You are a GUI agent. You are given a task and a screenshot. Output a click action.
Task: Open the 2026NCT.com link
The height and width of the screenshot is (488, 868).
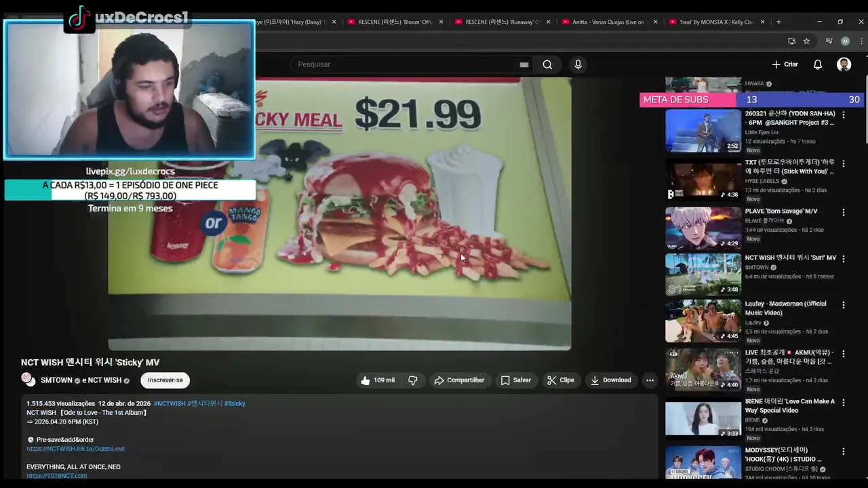(57, 476)
